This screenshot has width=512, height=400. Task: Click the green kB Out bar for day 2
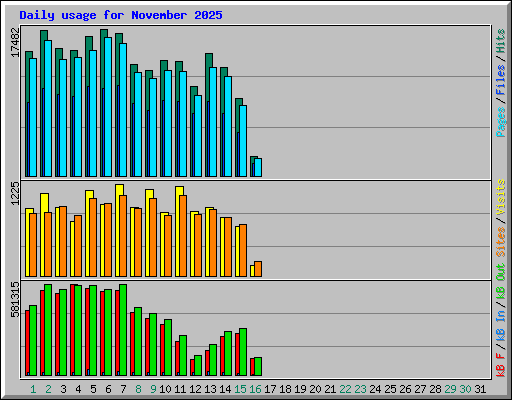[48, 330]
